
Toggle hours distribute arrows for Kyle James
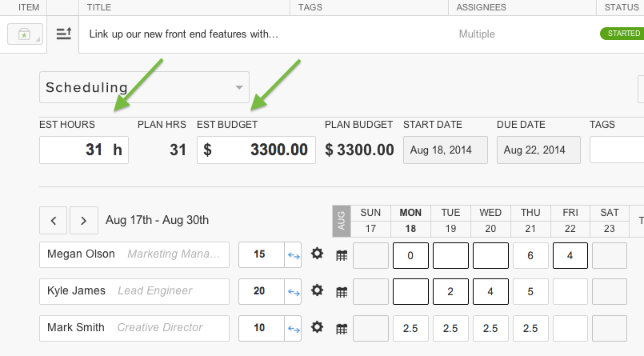click(x=293, y=291)
